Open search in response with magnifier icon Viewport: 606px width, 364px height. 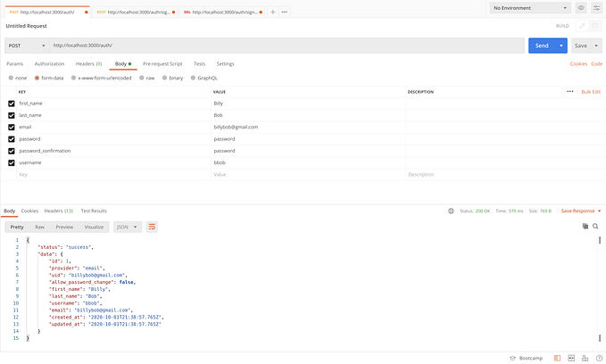click(x=595, y=226)
